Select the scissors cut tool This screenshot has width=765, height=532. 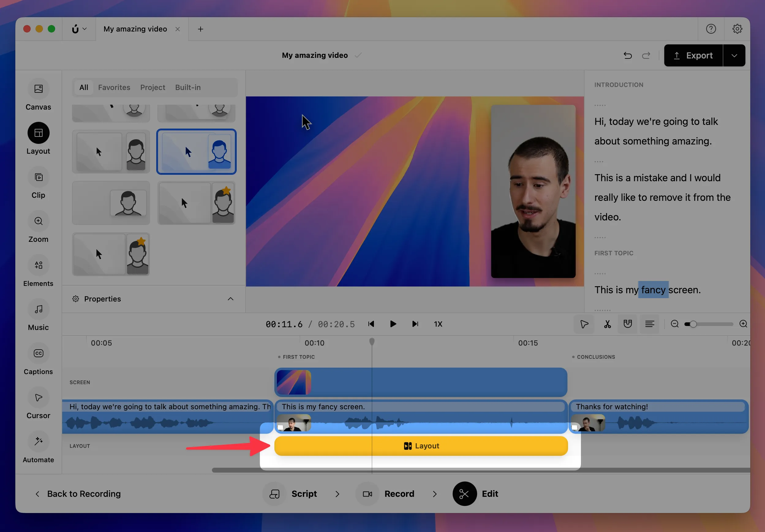coord(607,324)
